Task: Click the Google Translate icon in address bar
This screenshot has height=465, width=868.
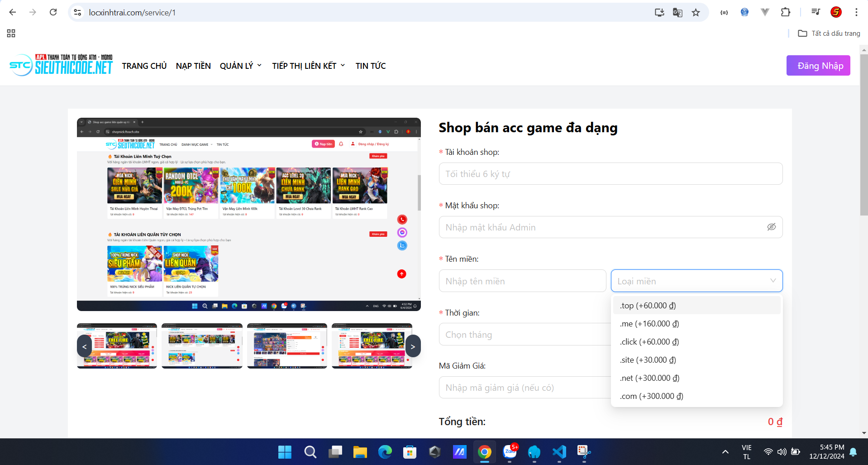Action: tap(677, 13)
